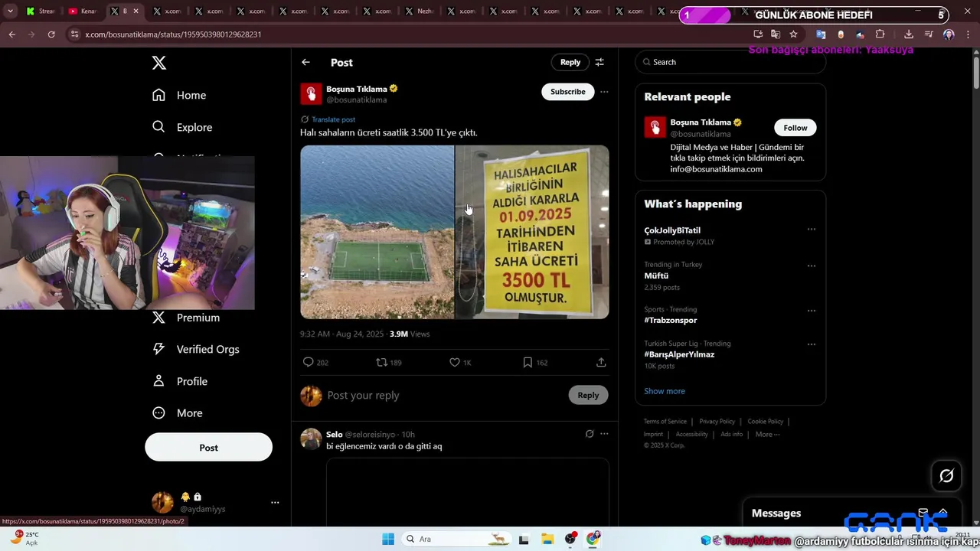980x551 pixels.
Task: Open Cookie Policy link
Action: pyautogui.click(x=765, y=422)
